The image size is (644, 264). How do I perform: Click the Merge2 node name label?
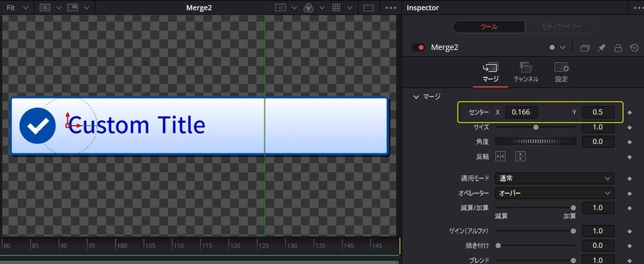click(x=444, y=47)
